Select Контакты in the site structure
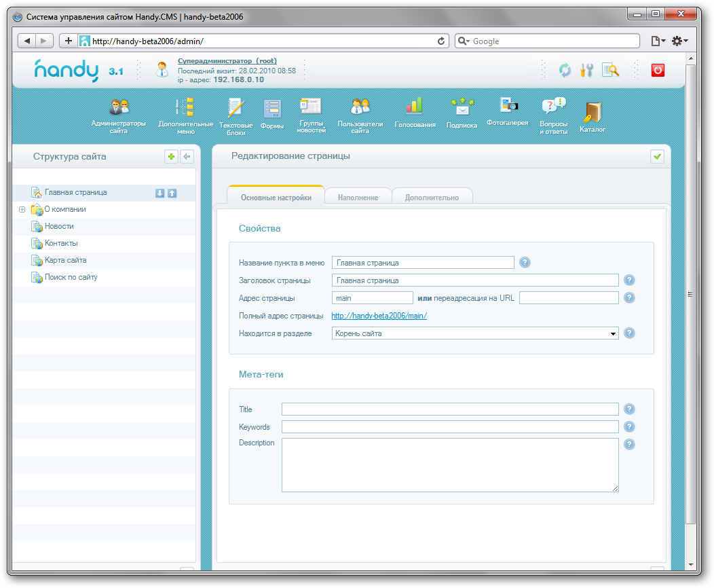 [x=61, y=243]
